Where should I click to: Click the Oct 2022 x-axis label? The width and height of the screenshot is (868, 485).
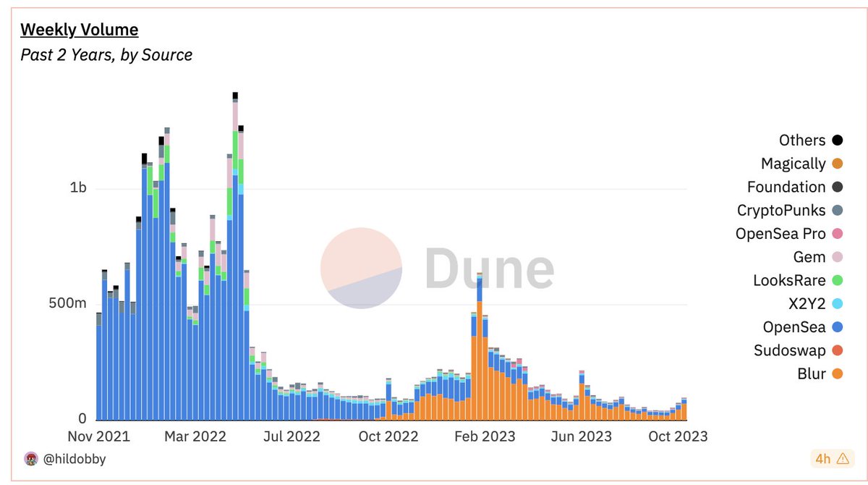[x=388, y=436]
